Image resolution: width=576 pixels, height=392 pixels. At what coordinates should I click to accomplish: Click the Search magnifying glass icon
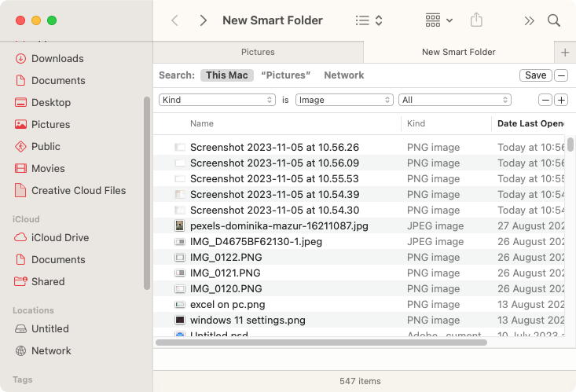[553, 20]
